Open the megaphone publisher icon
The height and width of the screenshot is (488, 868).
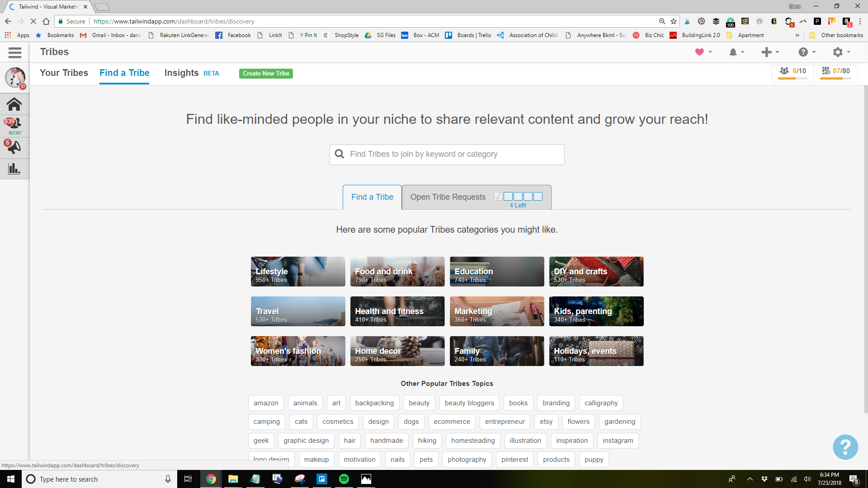tap(14, 147)
